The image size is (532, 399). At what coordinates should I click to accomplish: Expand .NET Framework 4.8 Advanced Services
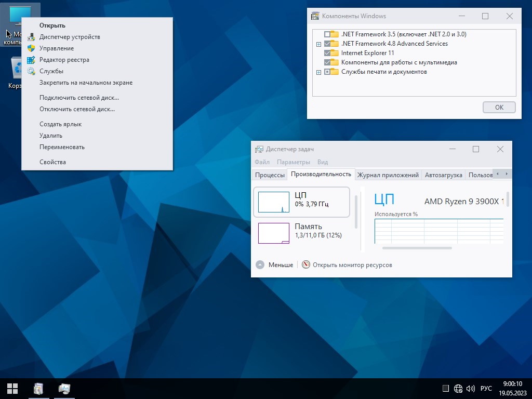click(x=318, y=44)
